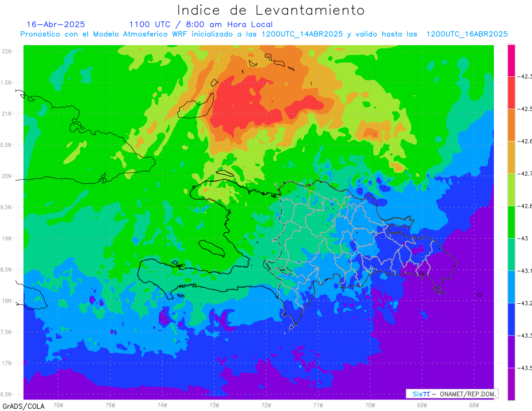The image size is (532, 411).
Task: Click the legend value -42.3
Action: pyautogui.click(x=525, y=77)
